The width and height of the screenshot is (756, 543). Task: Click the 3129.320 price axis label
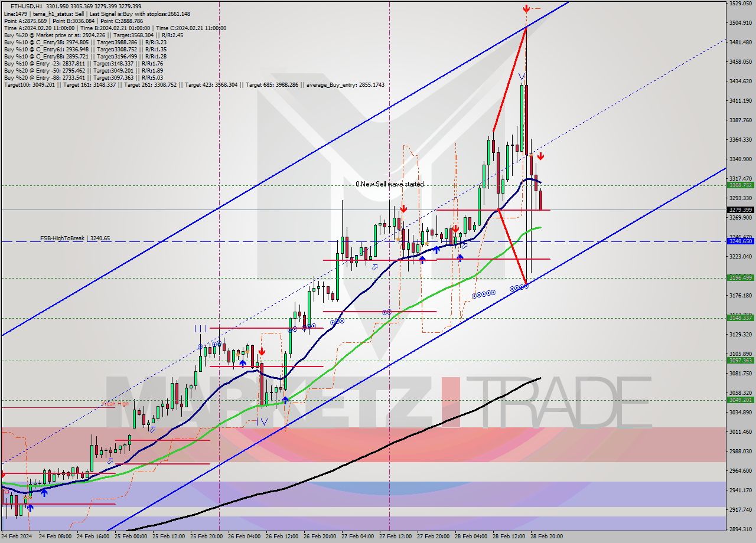(740, 335)
